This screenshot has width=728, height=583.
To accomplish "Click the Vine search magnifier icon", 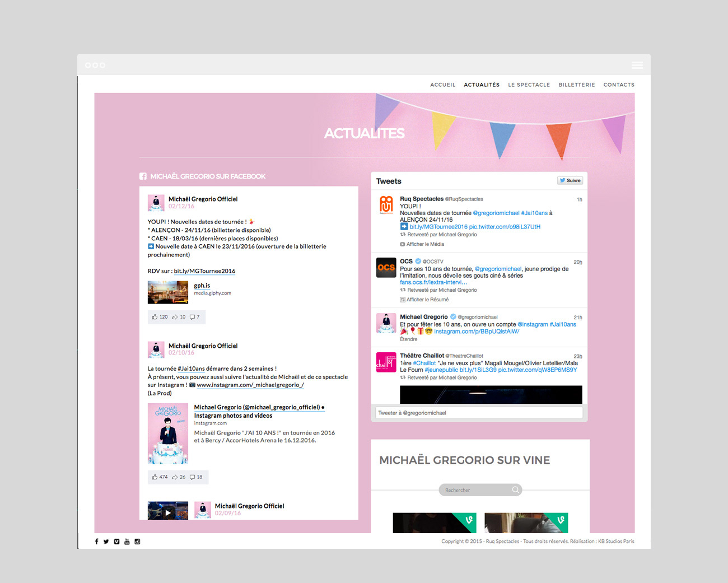I will click(515, 490).
